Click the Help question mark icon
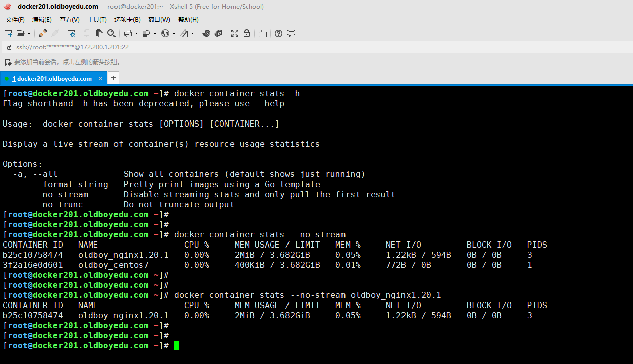633x364 pixels. [x=278, y=33]
